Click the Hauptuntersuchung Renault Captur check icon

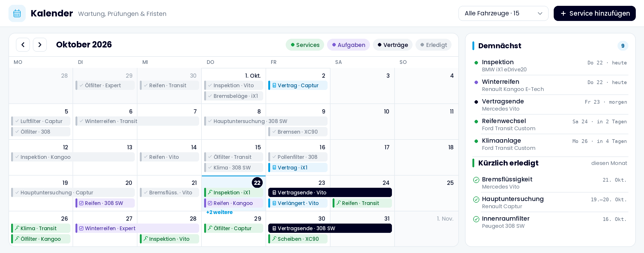tap(476, 199)
